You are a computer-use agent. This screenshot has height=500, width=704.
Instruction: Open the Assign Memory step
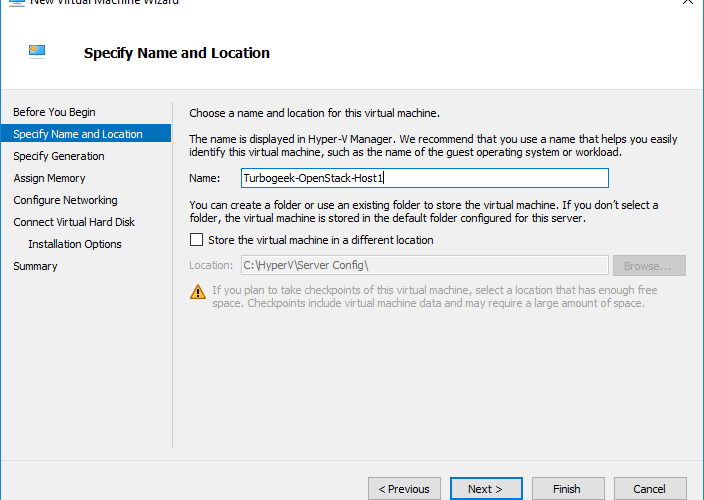49,178
